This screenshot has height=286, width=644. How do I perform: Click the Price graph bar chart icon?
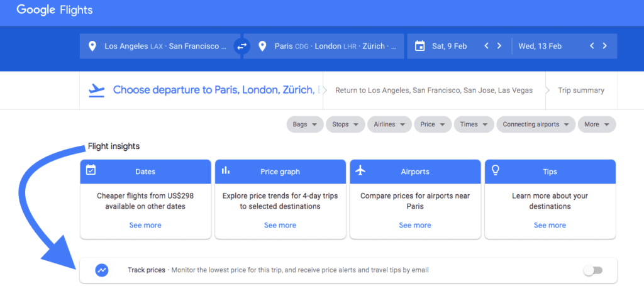(226, 170)
